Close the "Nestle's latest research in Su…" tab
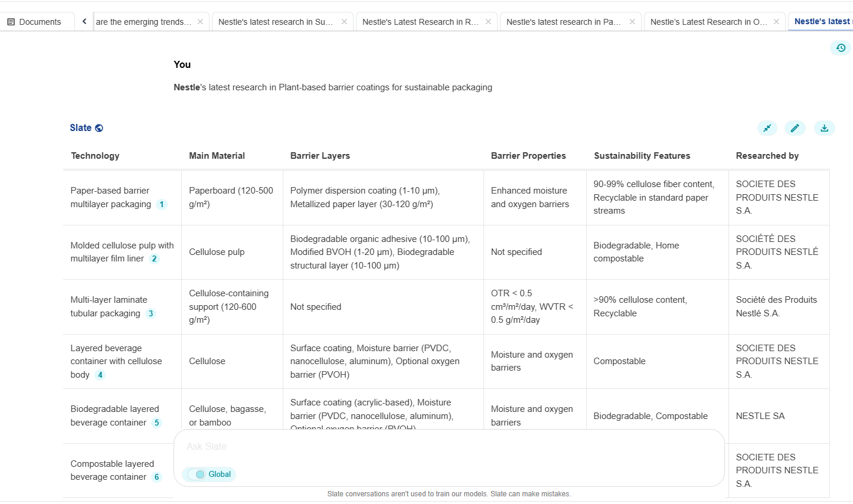The image size is (853, 504). (344, 22)
